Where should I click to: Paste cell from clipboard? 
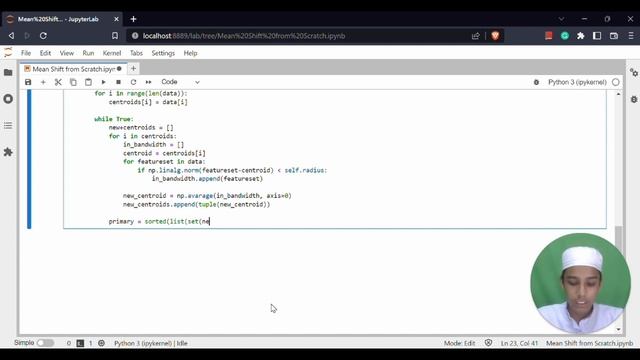[88, 82]
